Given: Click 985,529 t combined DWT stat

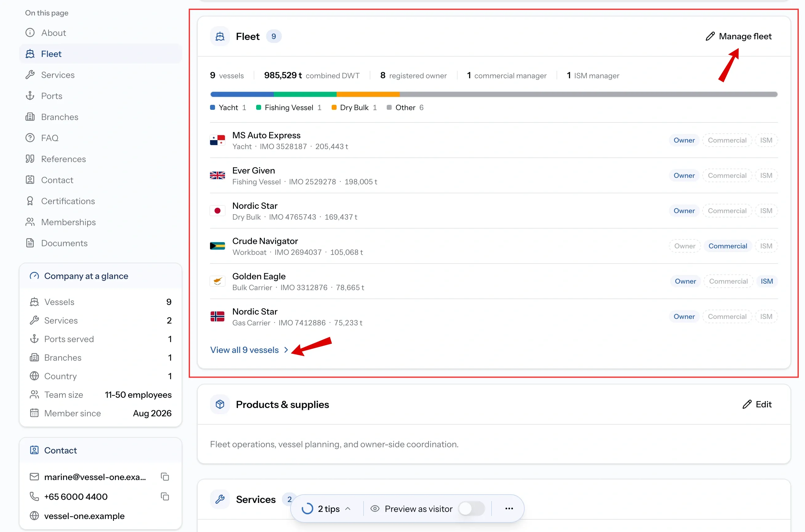Looking at the screenshot, I should [x=312, y=75].
